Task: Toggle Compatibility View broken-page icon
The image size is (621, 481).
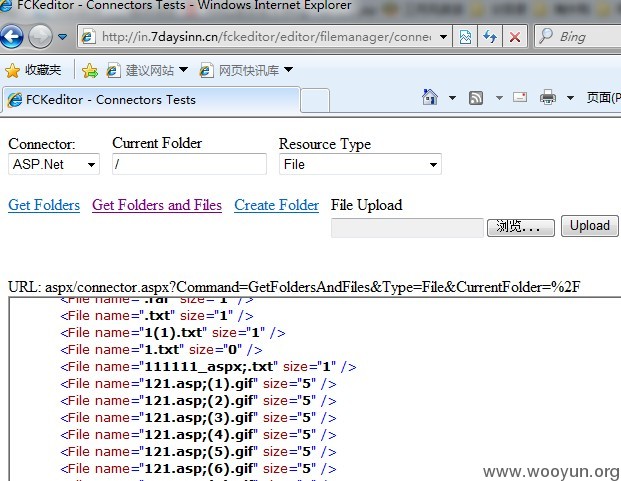Action: 465,37
